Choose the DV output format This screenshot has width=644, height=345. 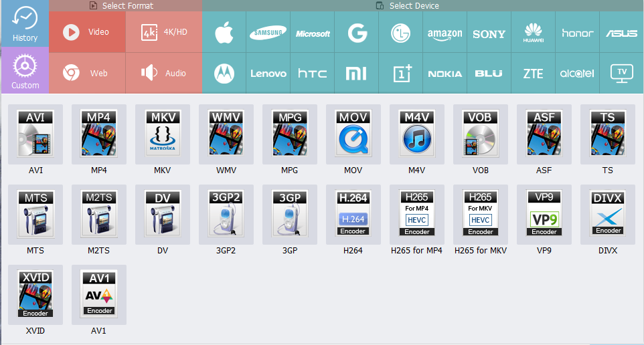coord(163,215)
